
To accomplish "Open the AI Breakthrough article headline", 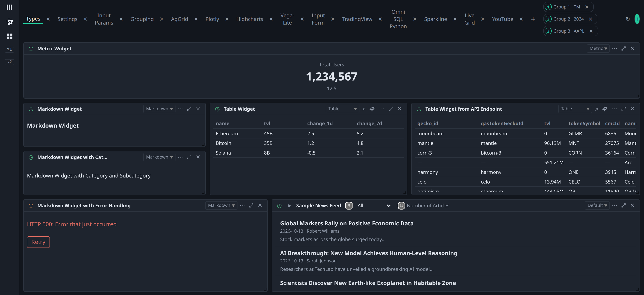I will point(368,253).
